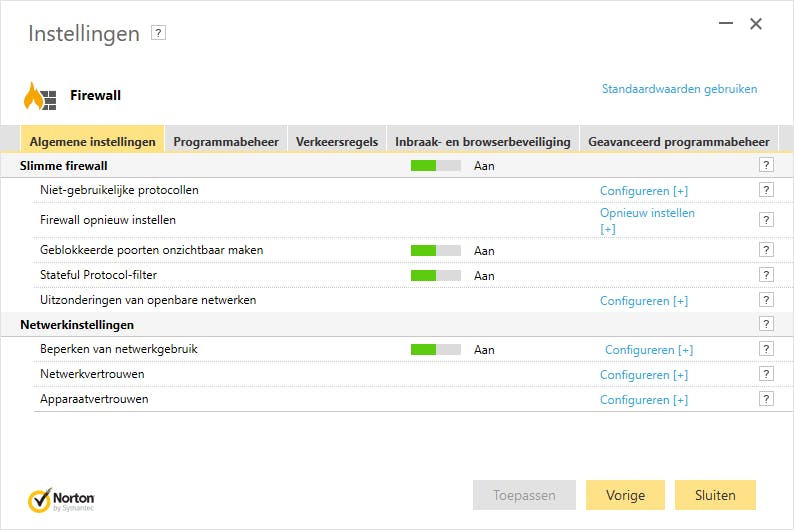Toggle the Slimme firewall switch
Viewport: 794px width, 530px height.
click(436, 166)
